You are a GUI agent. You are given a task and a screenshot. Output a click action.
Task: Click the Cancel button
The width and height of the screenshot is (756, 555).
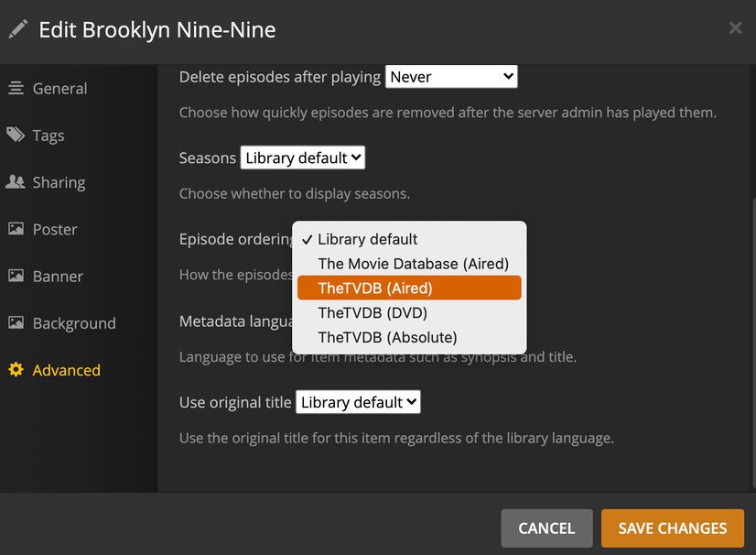tap(546, 528)
